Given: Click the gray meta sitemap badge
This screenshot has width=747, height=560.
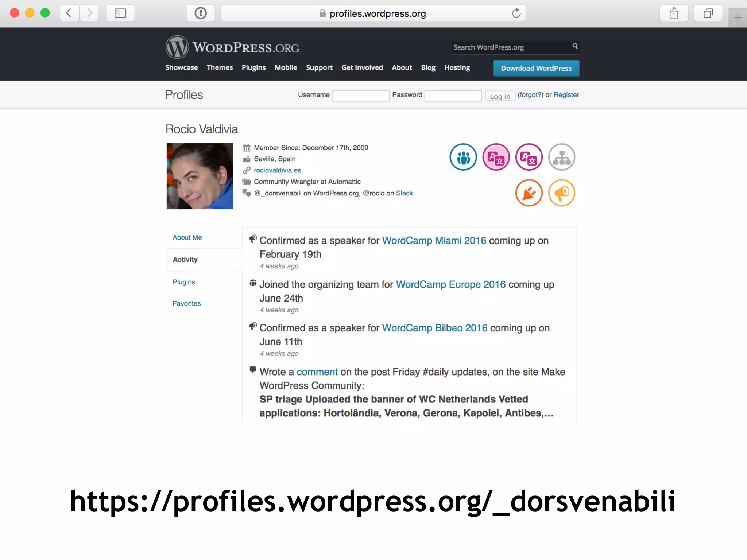Looking at the screenshot, I should point(562,157).
